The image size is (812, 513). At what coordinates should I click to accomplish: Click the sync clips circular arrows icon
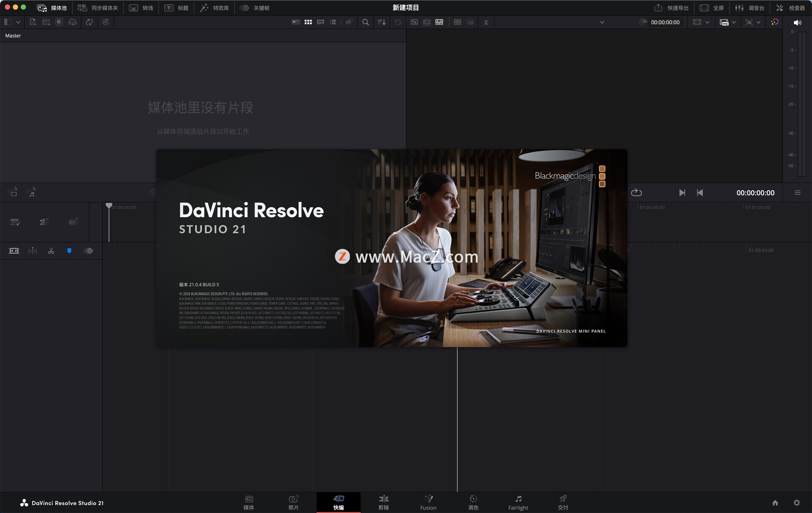click(89, 22)
